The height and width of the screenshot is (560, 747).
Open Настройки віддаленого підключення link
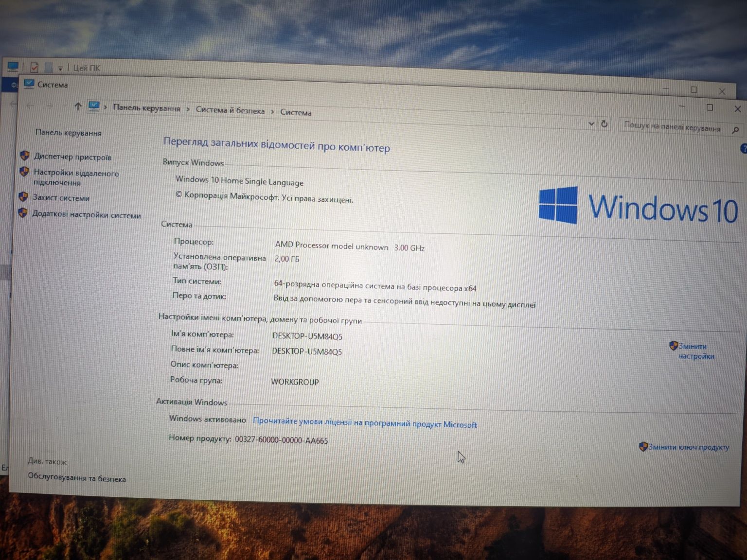tap(76, 177)
